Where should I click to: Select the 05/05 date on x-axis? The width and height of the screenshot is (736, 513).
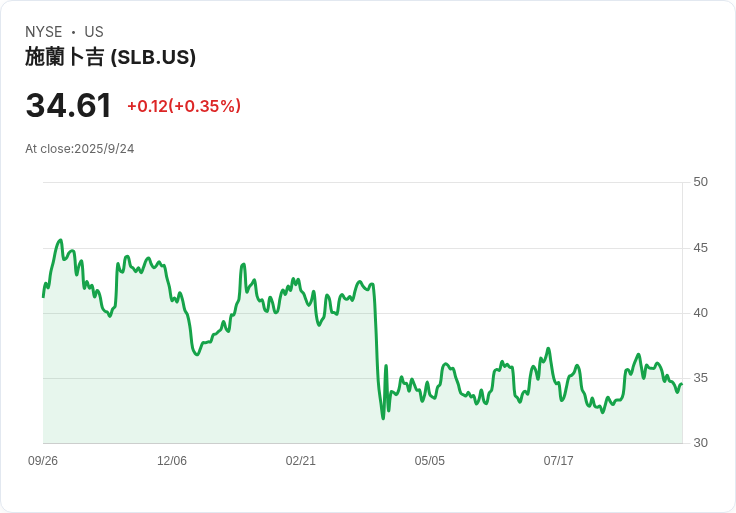(430, 461)
